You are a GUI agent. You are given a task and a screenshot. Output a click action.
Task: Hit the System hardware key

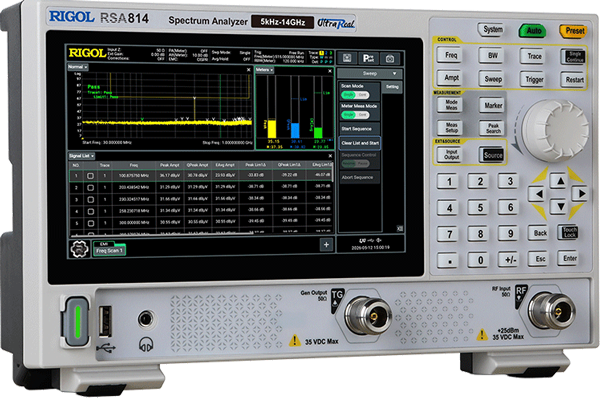pyautogui.click(x=492, y=29)
